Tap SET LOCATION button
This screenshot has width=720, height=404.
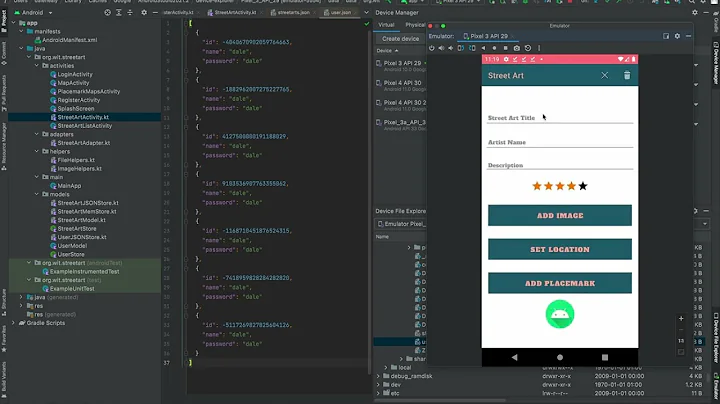pyautogui.click(x=560, y=249)
